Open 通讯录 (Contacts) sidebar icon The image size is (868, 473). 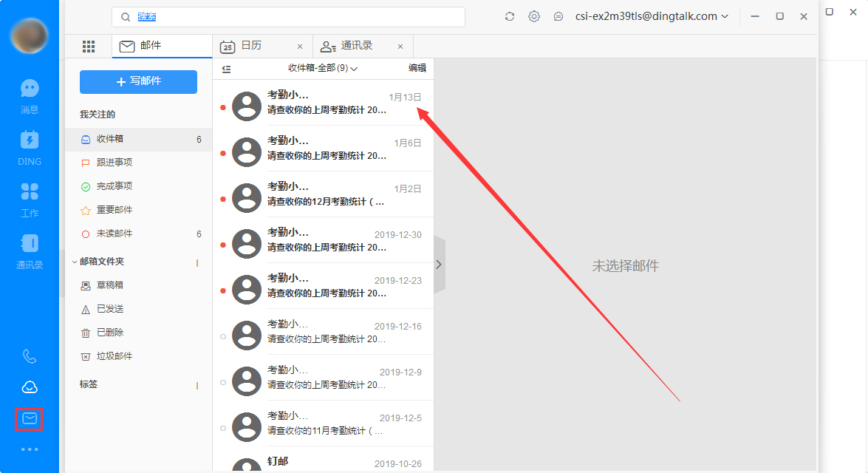pos(29,250)
